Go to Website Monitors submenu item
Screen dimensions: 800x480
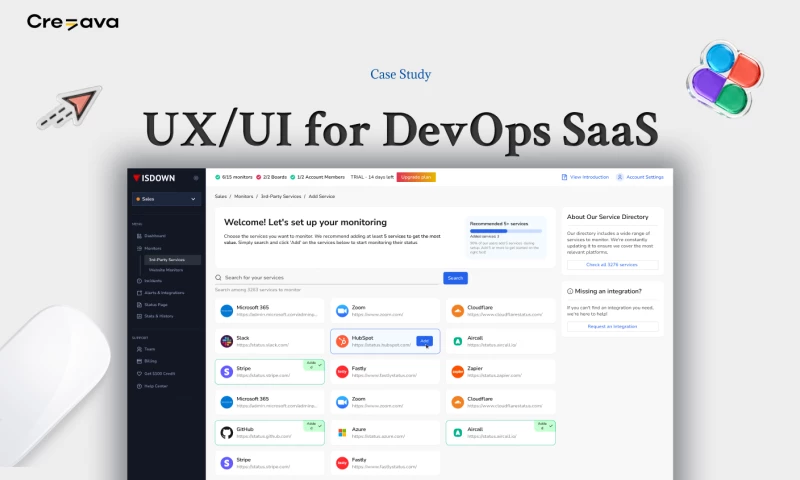tap(166, 270)
